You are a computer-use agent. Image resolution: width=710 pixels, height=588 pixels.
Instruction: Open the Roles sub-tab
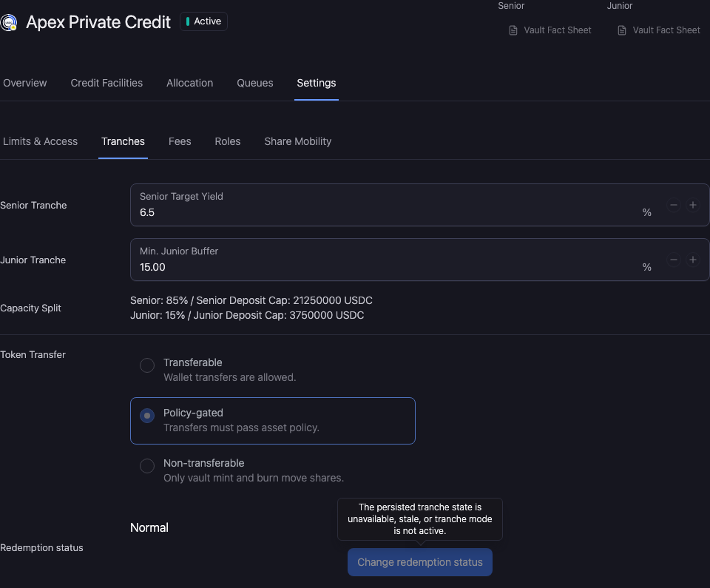coord(228,141)
